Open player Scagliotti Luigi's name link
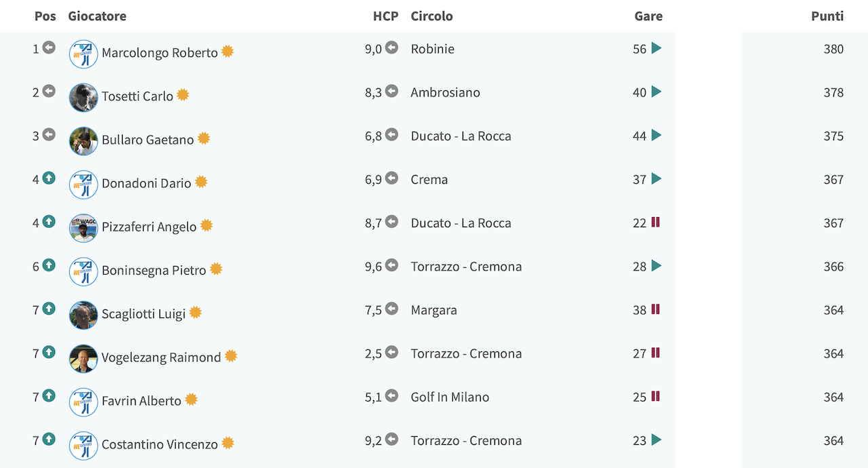 [x=144, y=314]
